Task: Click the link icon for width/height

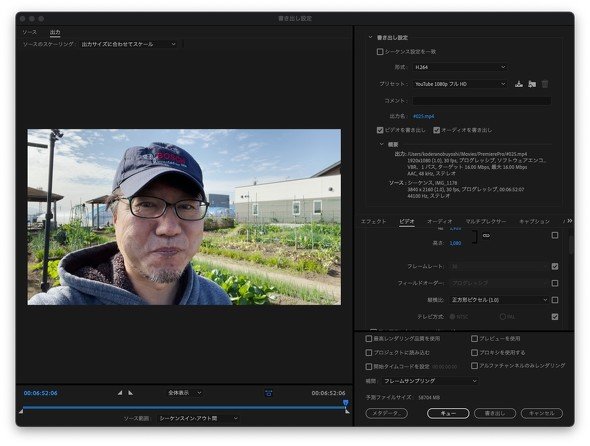Action: click(486, 236)
